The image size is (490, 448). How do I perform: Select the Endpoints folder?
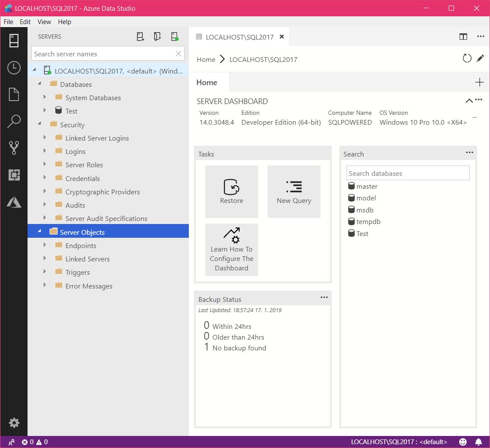[108, 245]
